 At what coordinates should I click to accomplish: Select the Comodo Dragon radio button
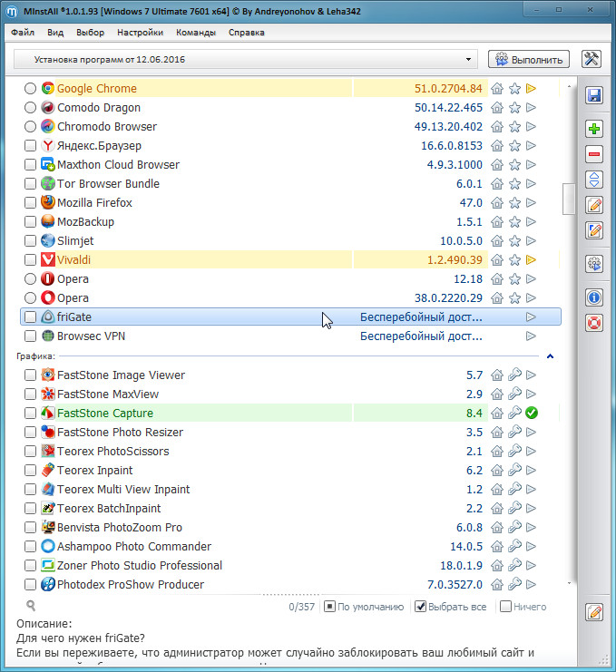pyautogui.click(x=30, y=108)
